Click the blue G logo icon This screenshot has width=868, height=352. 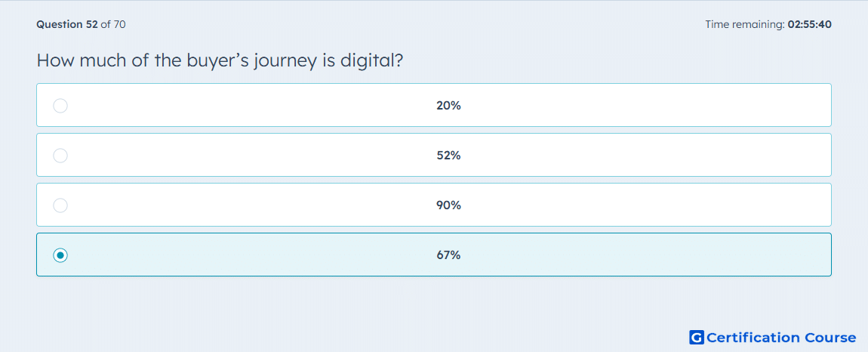coord(697,337)
